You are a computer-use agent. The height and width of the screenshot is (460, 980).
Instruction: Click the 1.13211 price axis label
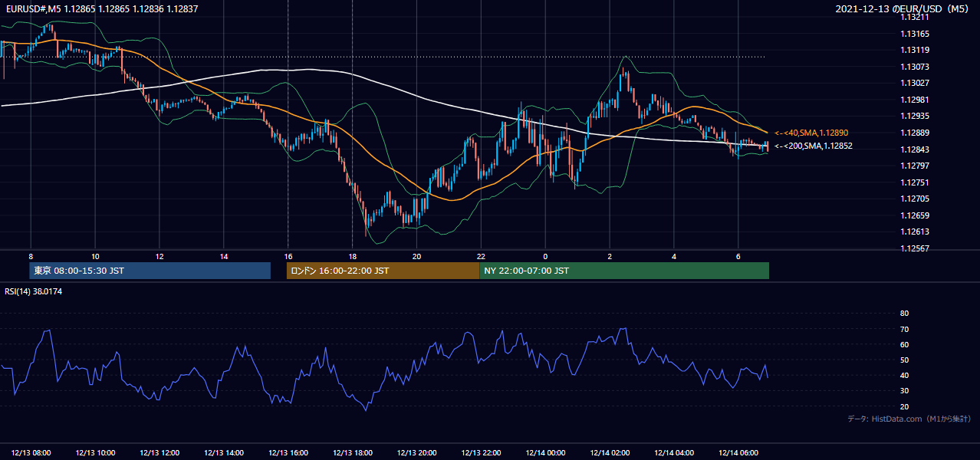click(915, 17)
